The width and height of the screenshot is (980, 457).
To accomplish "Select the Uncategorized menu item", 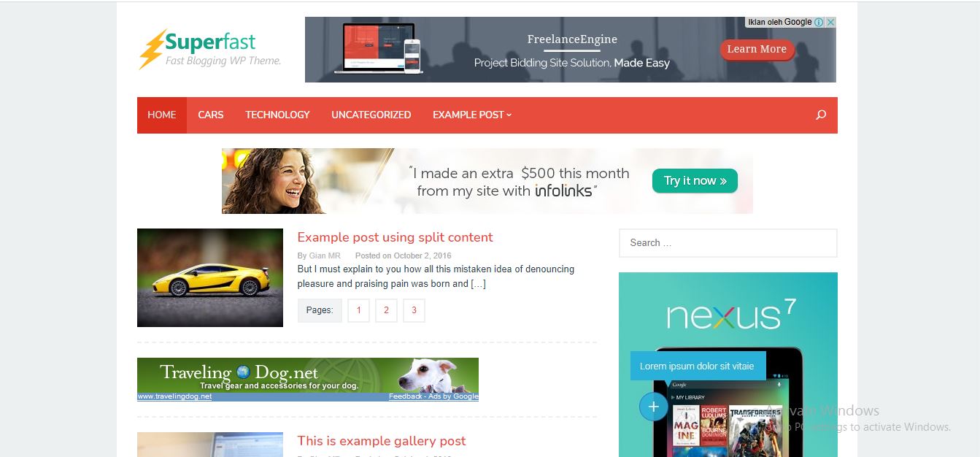I will click(x=371, y=115).
